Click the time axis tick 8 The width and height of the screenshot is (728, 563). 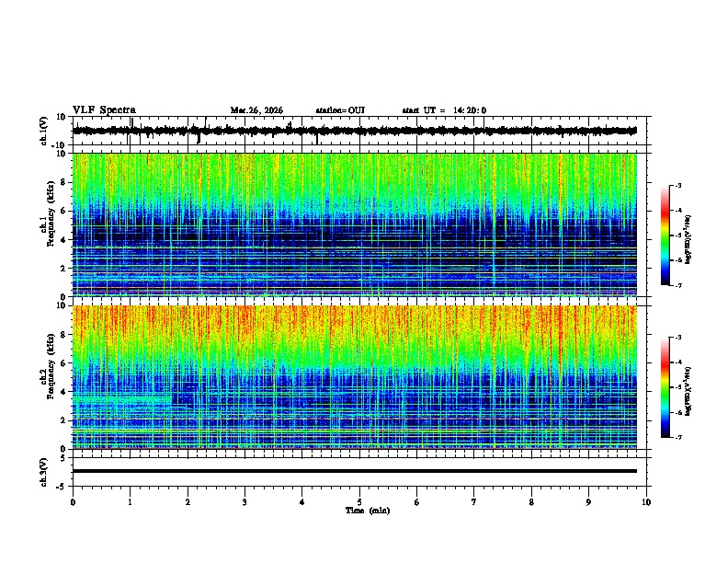tap(531, 502)
